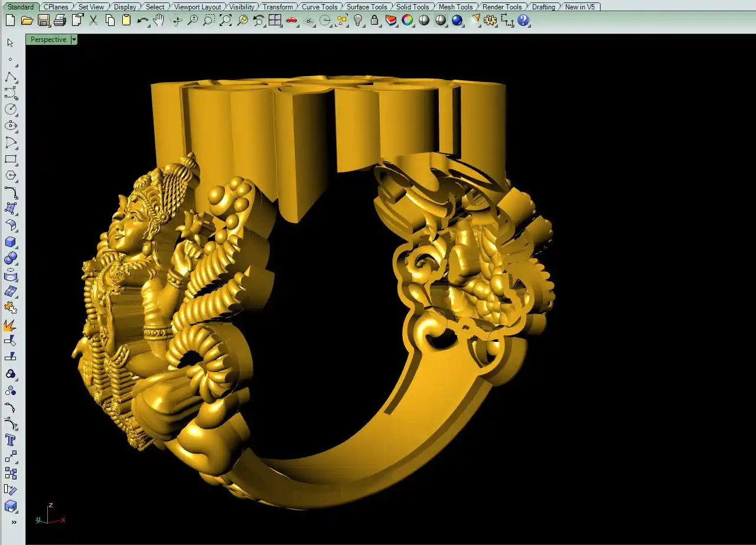Toggle the padlock to lock objects
Image resolution: width=756 pixels, height=545 pixels.
click(x=374, y=21)
